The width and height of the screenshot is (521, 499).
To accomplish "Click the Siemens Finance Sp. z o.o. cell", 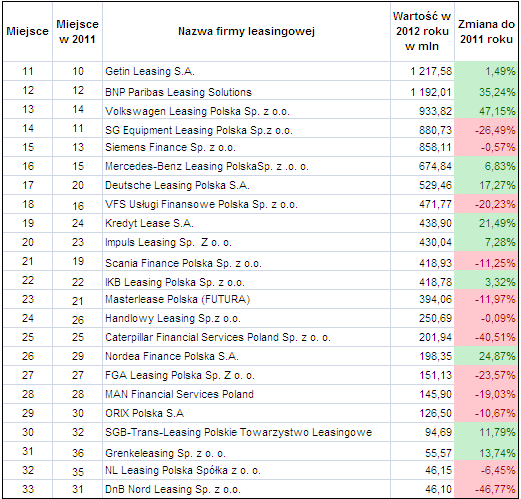I will coord(246,147).
